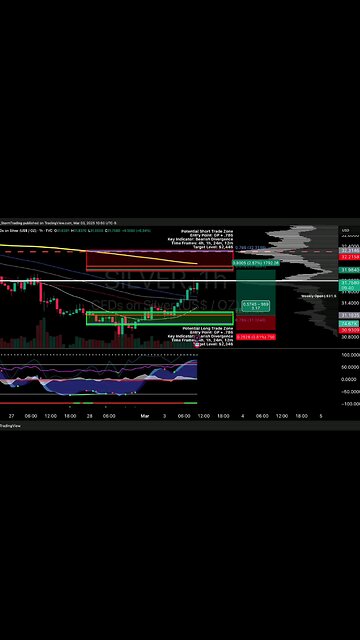Click the red stop-loss label of long position

click(x=256, y=337)
